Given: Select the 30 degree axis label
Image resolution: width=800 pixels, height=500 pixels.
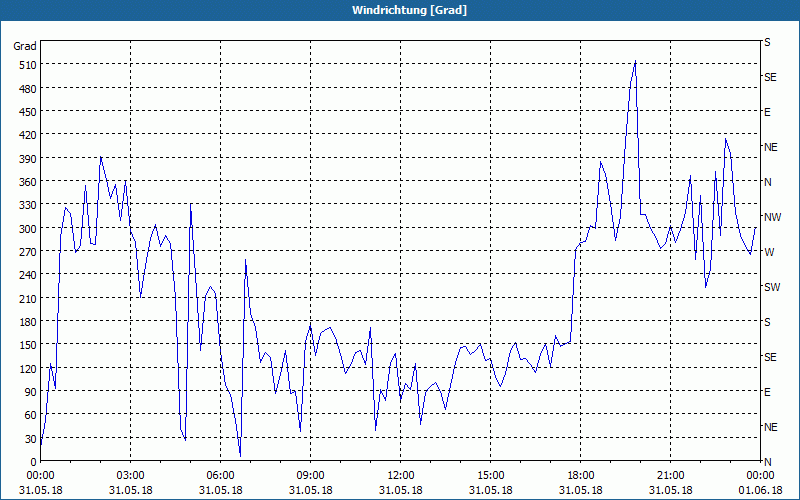Looking at the screenshot, I should (31, 439).
